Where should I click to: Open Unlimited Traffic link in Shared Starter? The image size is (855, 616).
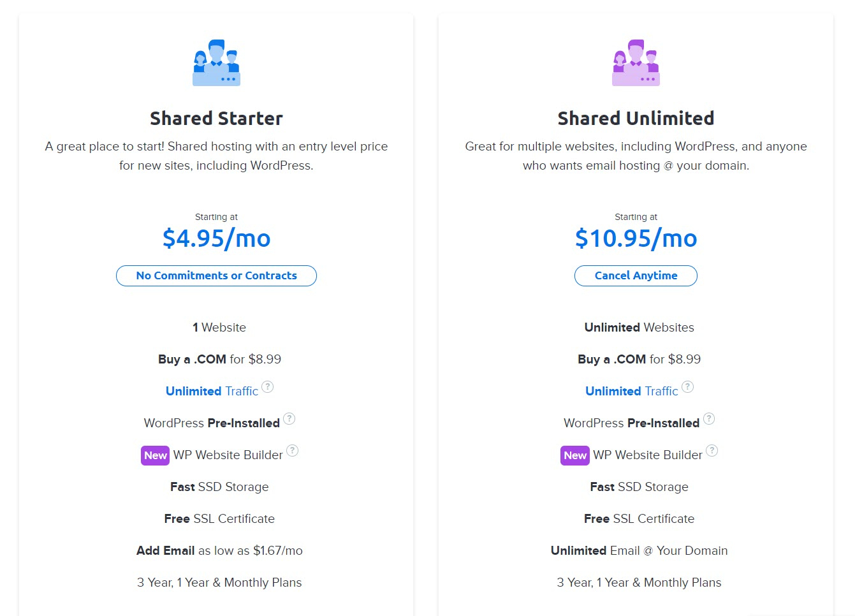tap(212, 391)
